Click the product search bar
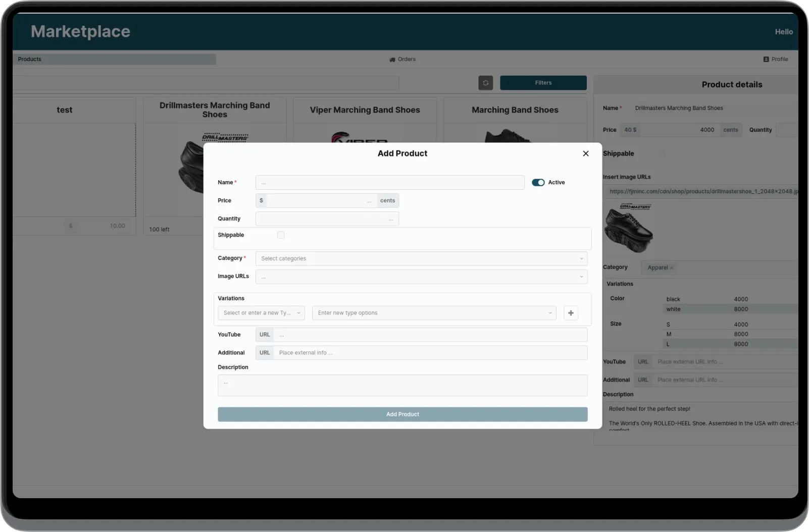This screenshot has height=532, width=809. [x=206, y=83]
